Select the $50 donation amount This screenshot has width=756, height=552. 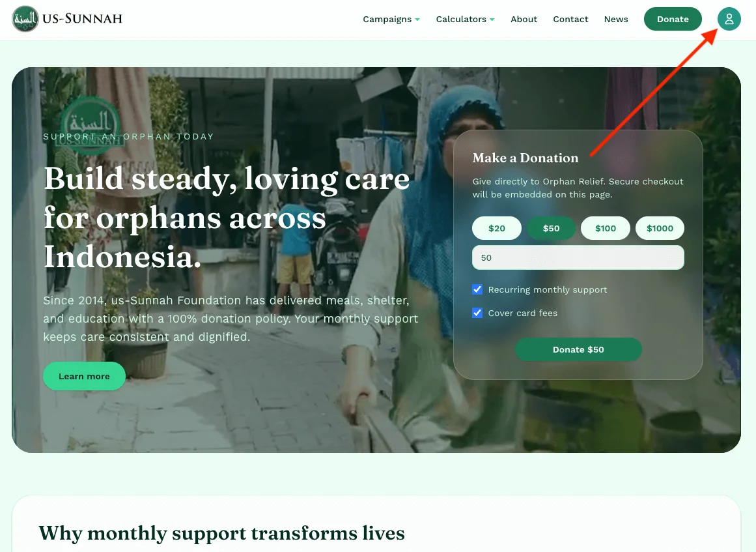(551, 228)
